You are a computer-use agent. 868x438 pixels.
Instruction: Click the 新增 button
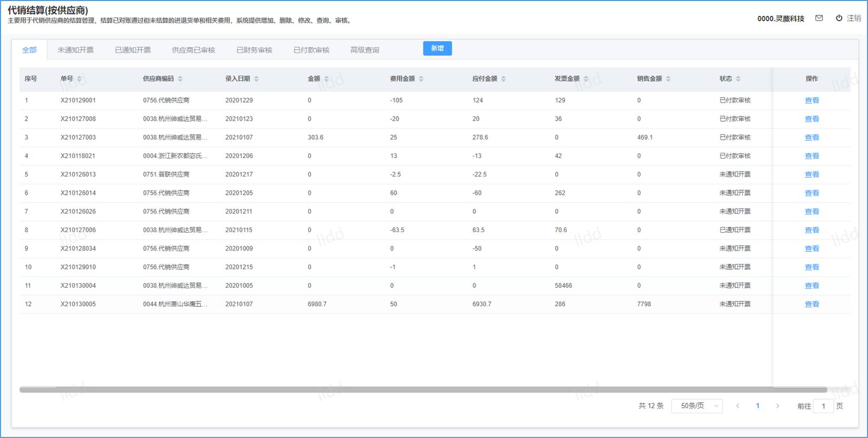pos(437,48)
